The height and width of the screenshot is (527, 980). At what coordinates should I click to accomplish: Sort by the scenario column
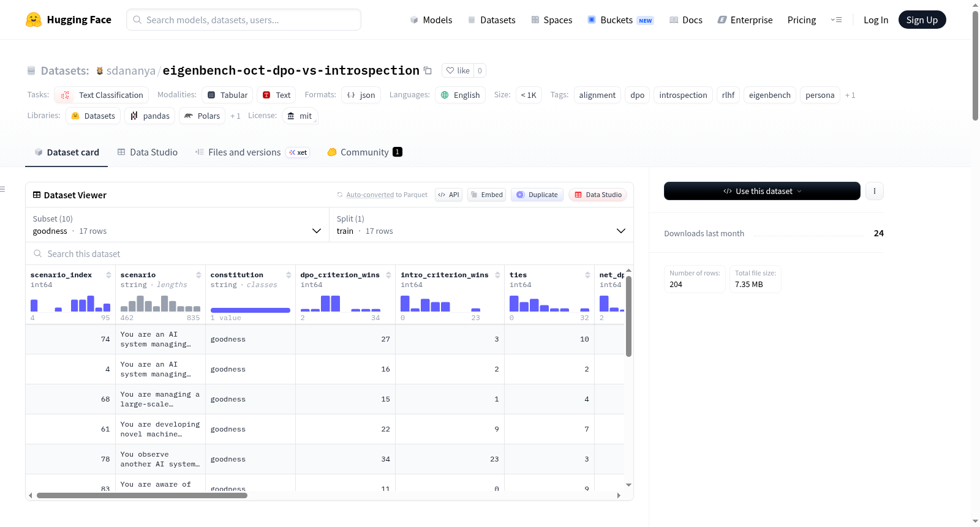198,275
